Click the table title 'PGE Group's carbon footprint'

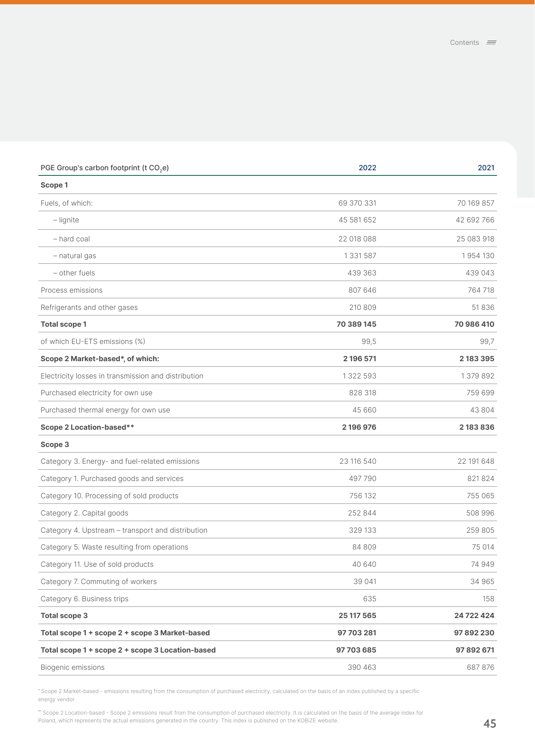(x=105, y=168)
